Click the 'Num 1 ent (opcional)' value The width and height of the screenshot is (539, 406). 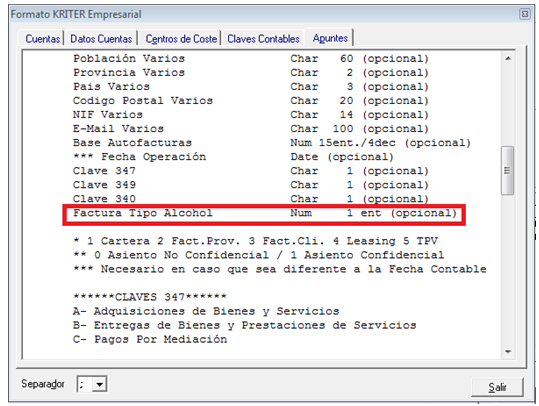click(374, 213)
